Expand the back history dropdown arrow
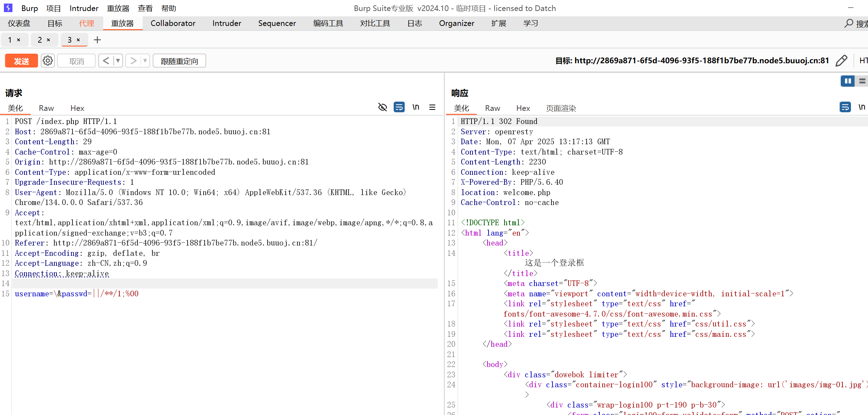Viewport: 868px width, 415px height. pos(118,61)
